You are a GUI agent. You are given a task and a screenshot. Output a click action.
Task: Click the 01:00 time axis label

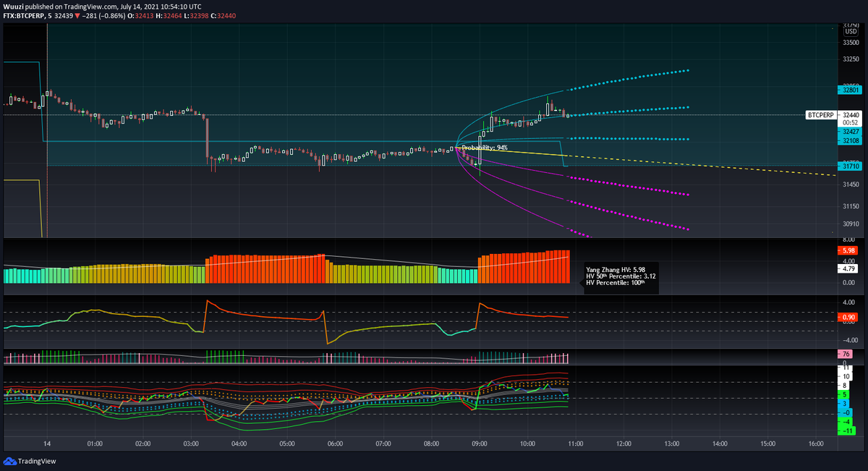95,444
